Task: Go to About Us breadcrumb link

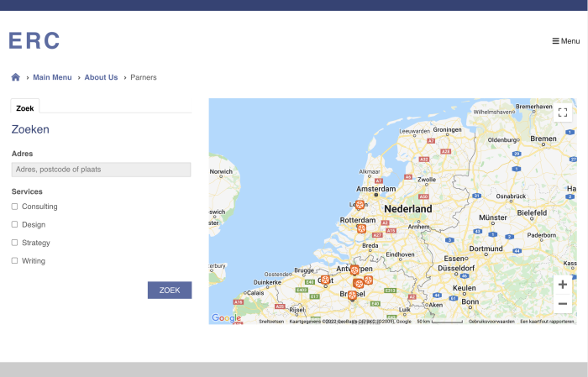Action: click(101, 77)
